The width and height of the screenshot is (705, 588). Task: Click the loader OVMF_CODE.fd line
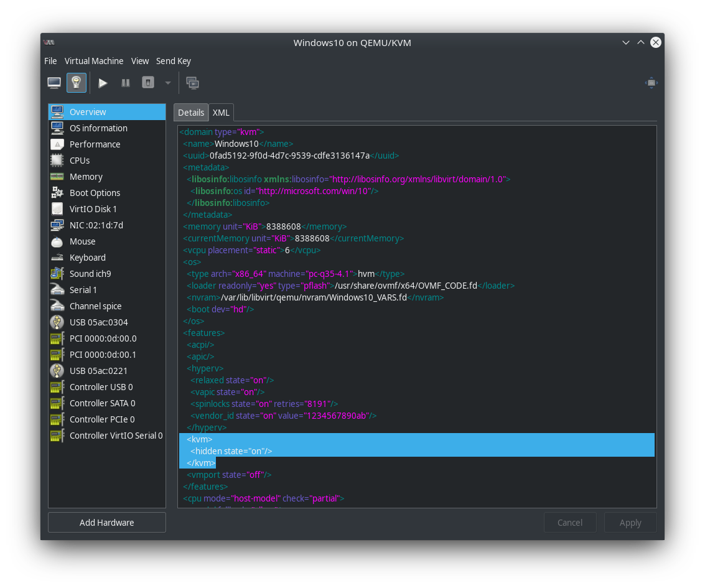click(351, 286)
